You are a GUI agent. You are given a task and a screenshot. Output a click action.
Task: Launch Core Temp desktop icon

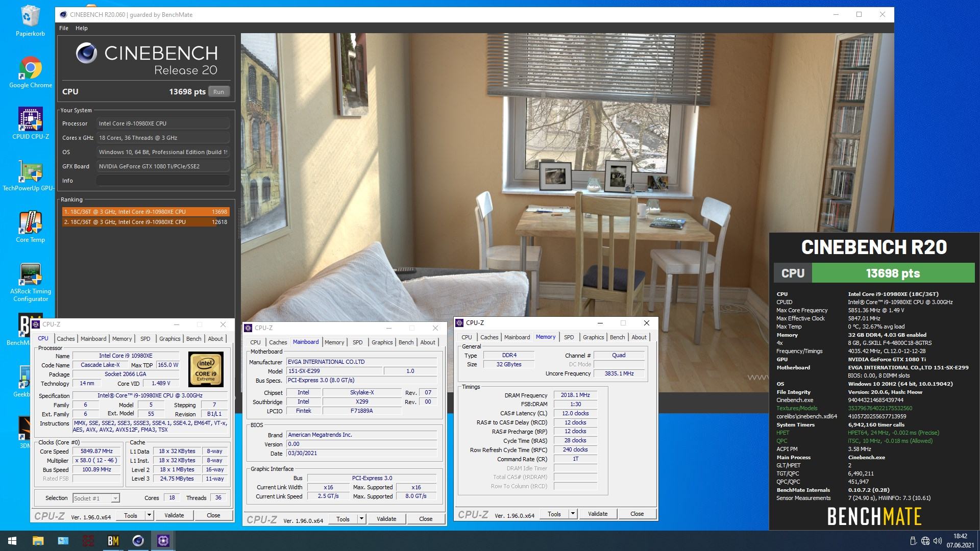(x=31, y=227)
